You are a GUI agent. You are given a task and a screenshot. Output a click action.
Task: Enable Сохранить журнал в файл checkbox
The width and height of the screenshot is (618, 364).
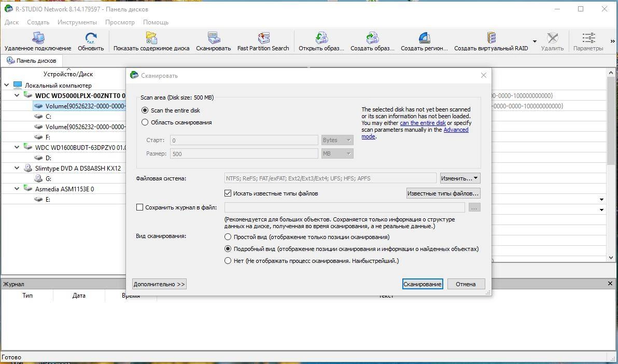pos(139,207)
